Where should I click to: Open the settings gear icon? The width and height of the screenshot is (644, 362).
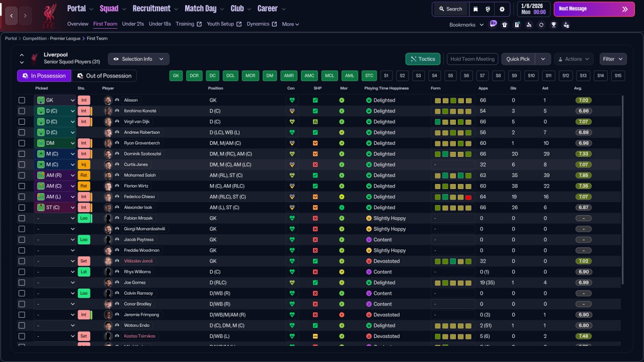click(502, 9)
